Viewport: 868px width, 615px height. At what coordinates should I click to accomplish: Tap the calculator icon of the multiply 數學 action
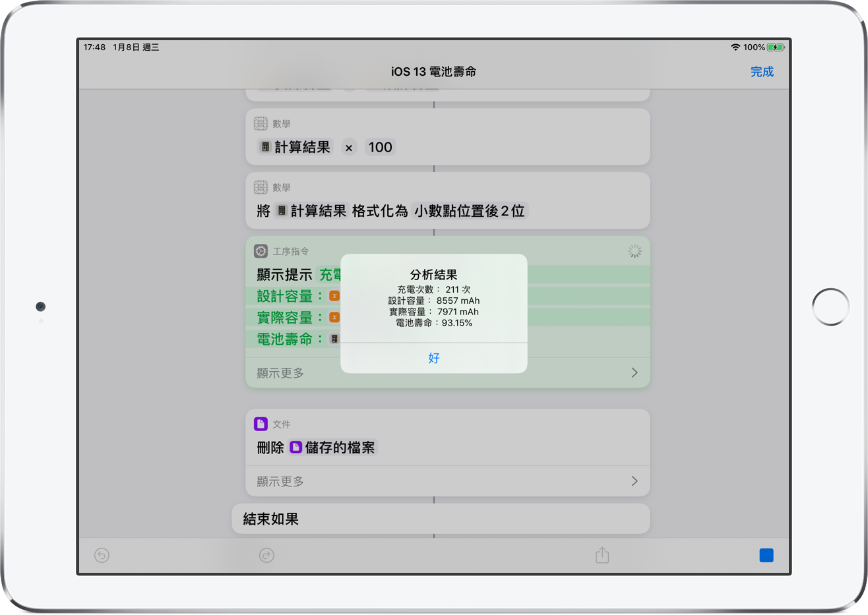(x=261, y=123)
